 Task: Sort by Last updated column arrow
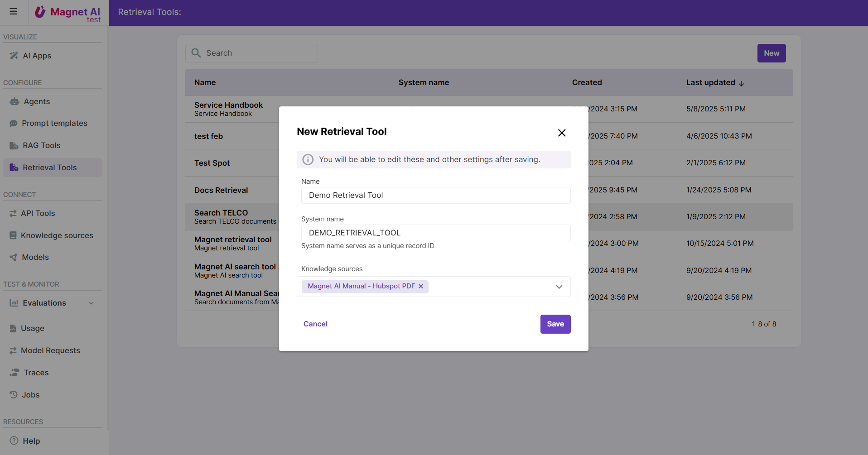pyautogui.click(x=742, y=83)
